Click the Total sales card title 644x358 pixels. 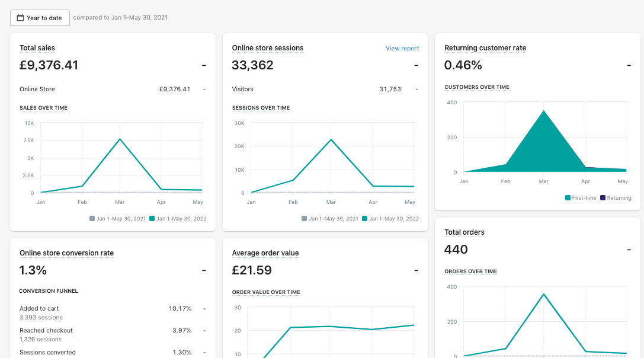click(x=37, y=48)
